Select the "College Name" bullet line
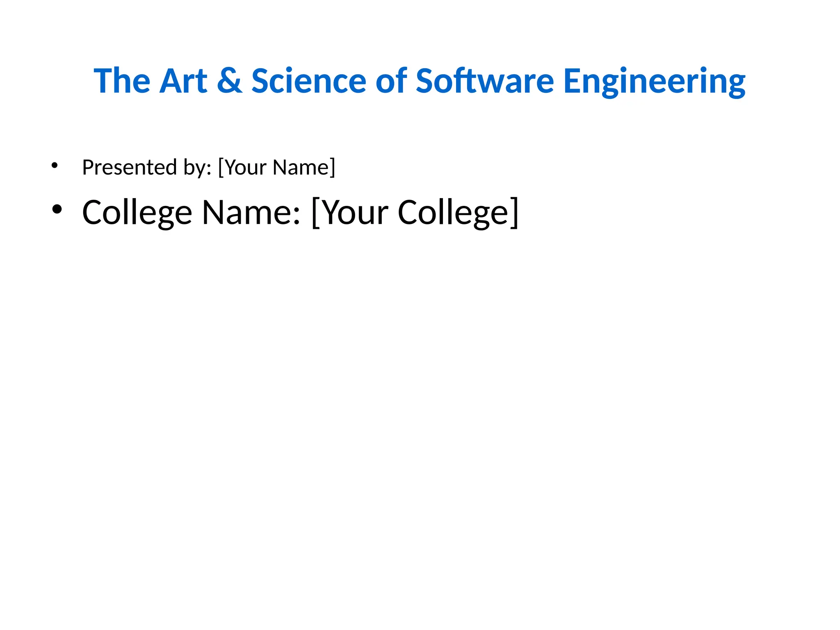 (x=300, y=212)
